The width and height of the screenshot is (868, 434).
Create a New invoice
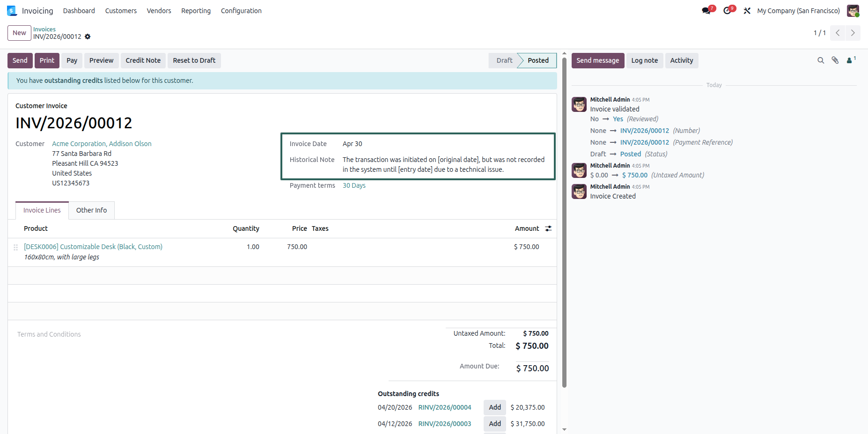pos(19,33)
